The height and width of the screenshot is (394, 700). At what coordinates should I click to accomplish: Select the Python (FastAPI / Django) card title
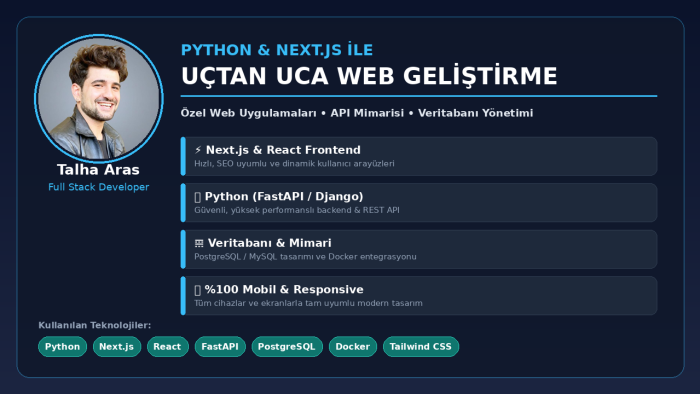284,197
